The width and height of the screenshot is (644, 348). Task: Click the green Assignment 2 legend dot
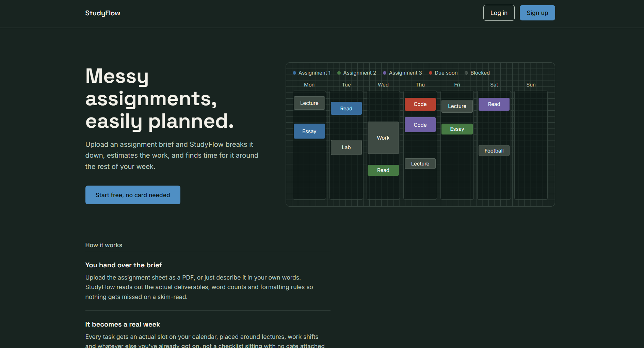point(339,73)
